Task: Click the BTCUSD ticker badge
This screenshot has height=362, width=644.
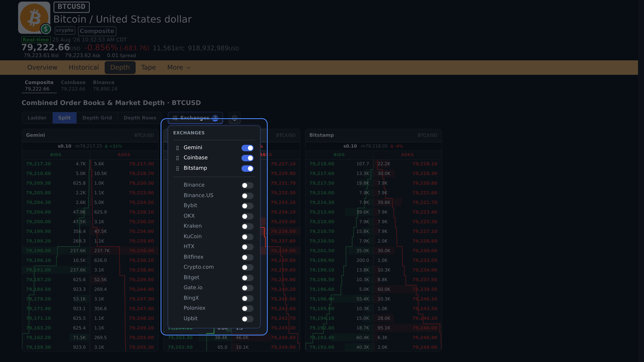Action: 71,7
